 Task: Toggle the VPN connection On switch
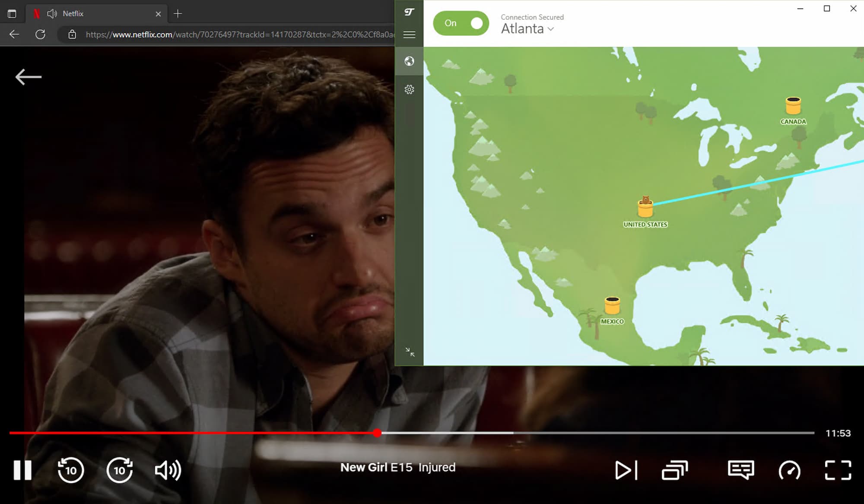click(461, 23)
